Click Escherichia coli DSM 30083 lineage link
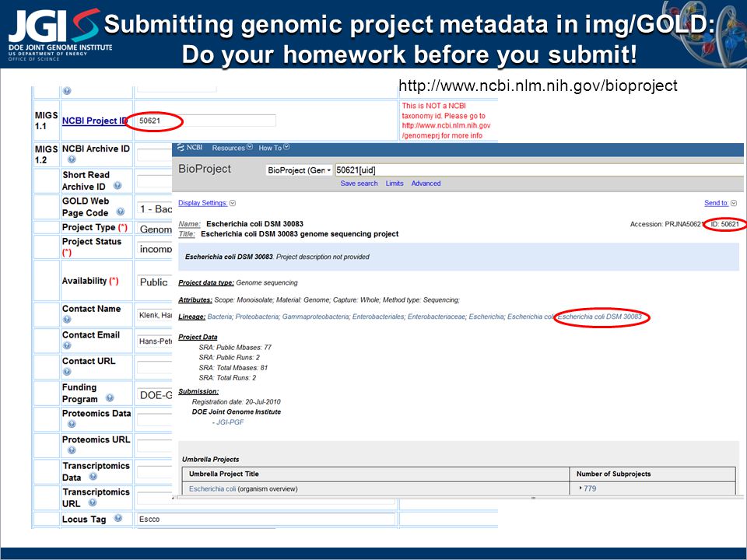Screen dimensions: 747x560 [x=599, y=317]
